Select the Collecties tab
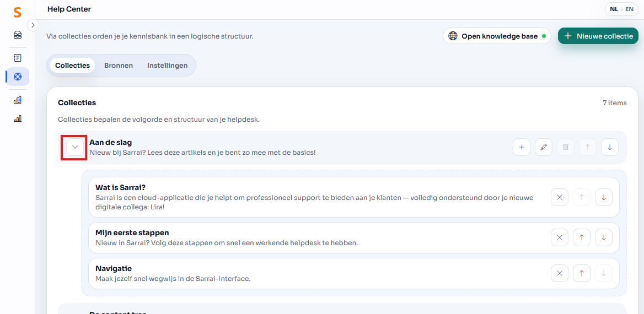The height and width of the screenshot is (314, 644). point(72,66)
